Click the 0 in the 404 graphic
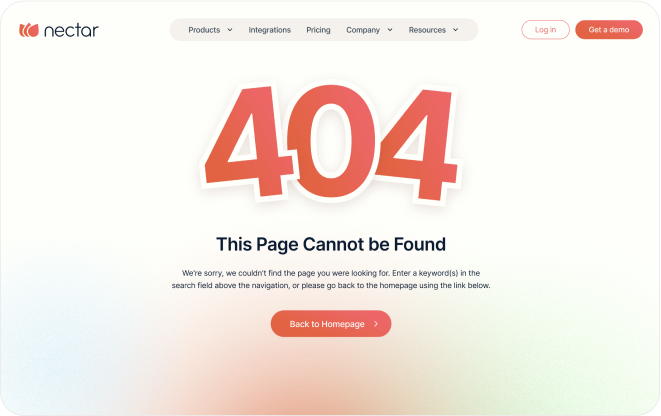661x416 pixels. coord(331,141)
